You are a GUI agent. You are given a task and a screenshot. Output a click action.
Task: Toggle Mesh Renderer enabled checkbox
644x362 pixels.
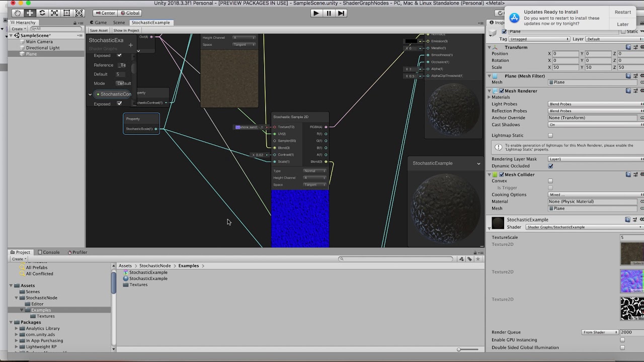tap(502, 91)
